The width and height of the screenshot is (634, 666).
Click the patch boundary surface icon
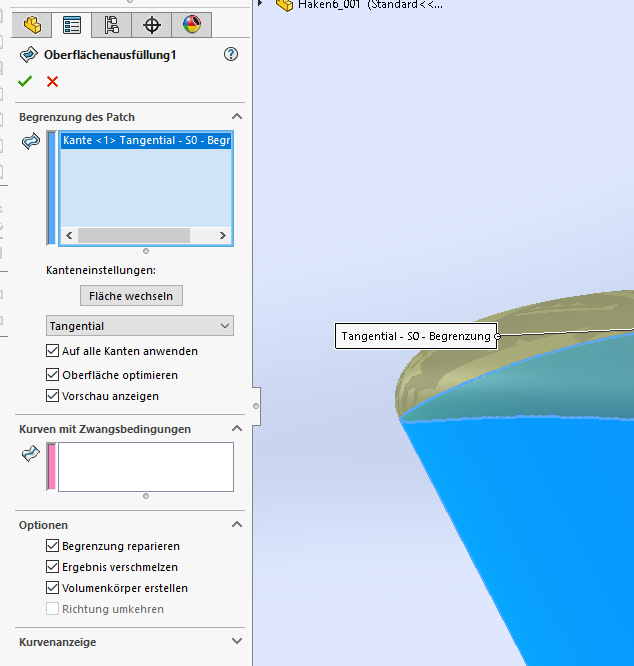coord(31,141)
